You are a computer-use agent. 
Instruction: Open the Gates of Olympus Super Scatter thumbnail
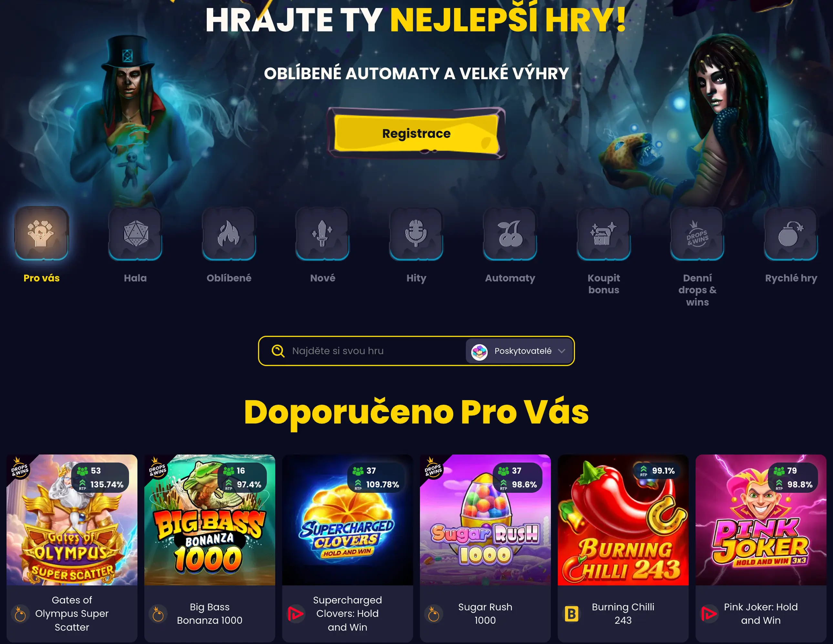(x=72, y=520)
